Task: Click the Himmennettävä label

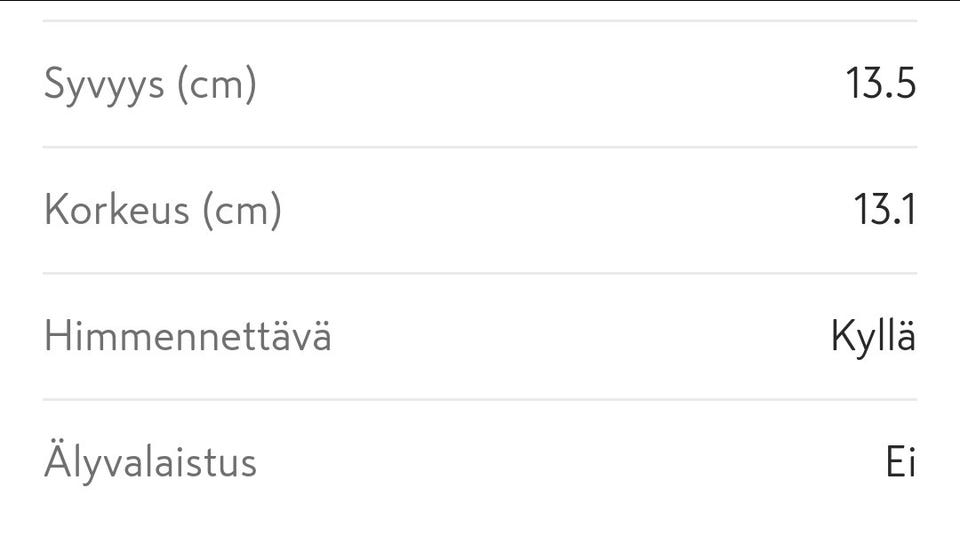Action: (187, 337)
